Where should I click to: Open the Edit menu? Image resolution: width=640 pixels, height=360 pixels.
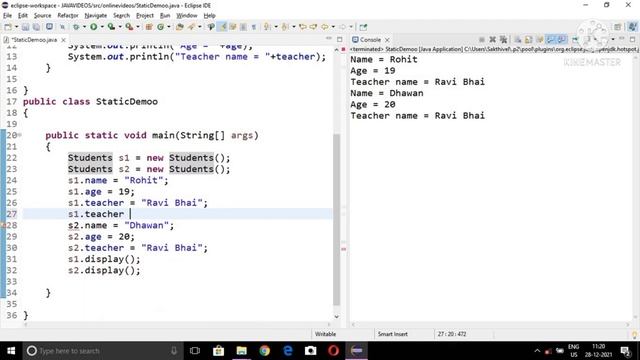23,16
